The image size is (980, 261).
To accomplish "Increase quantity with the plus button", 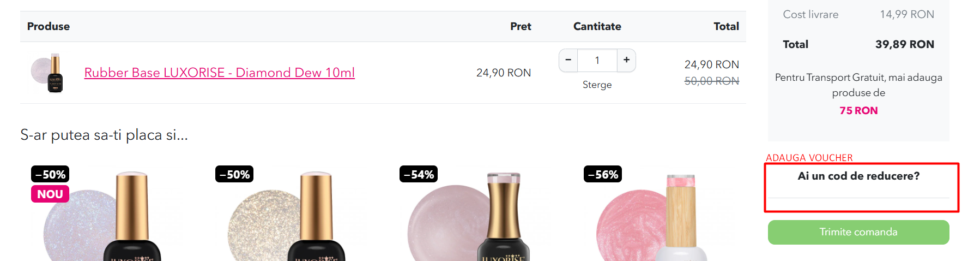I will [x=626, y=60].
